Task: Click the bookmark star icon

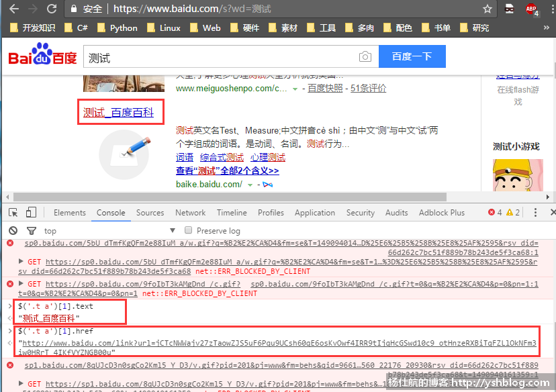Action: pos(488,9)
